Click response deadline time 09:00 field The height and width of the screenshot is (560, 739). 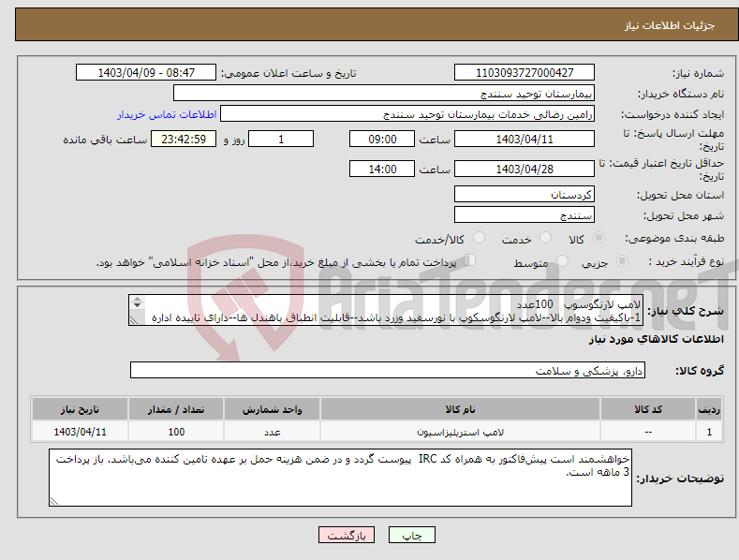point(382,139)
